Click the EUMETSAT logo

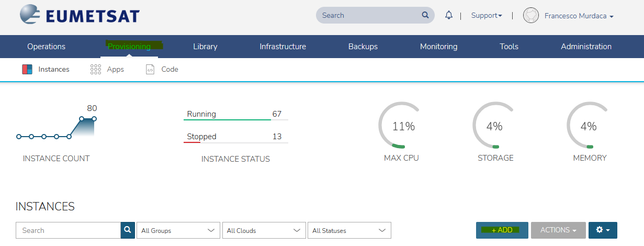(80, 16)
